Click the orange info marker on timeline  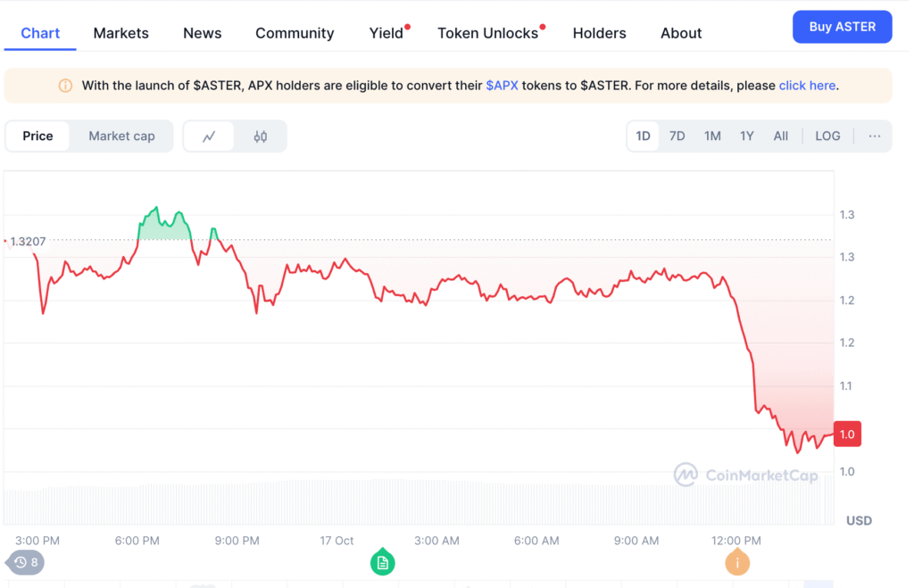(736, 562)
